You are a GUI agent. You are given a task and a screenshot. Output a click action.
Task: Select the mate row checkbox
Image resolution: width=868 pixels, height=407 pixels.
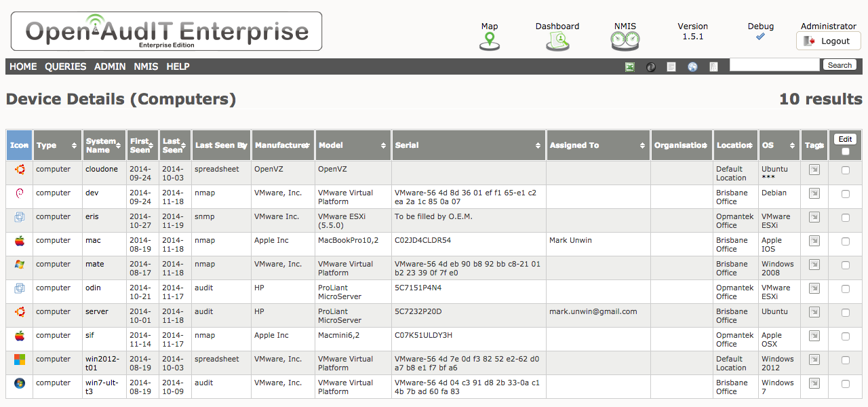coord(845,265)
